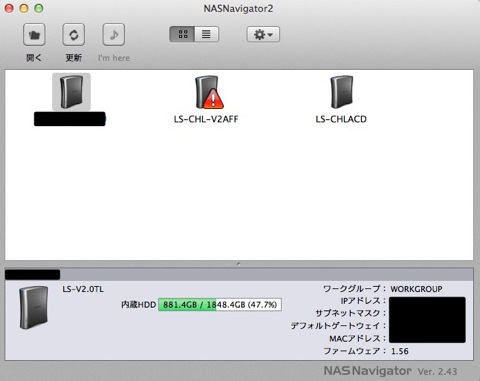Close the NASNavigator2 window
The height and width of the screenshot is (381, 480).
(x=9, y=8)
